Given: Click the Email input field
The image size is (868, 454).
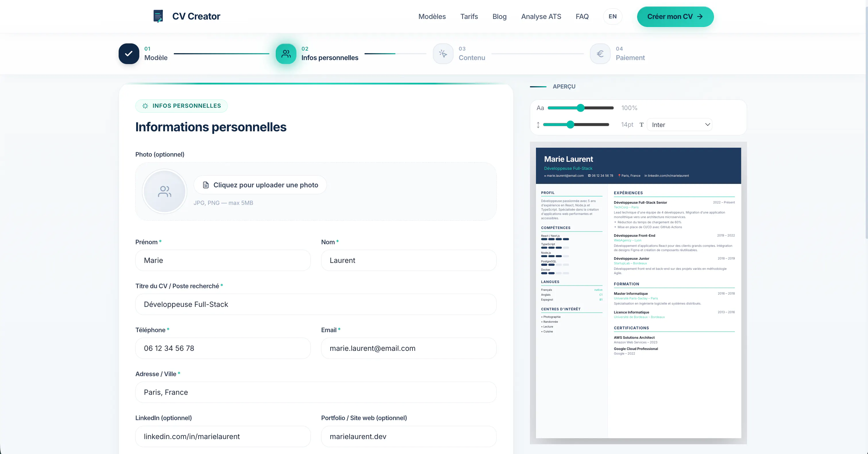Looking at the screenshot, I should tap(408, 348).
